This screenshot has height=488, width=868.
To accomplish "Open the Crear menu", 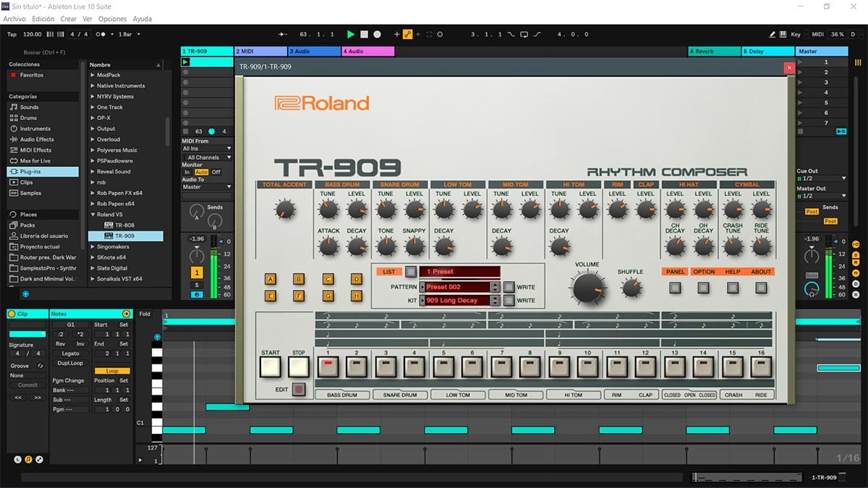I will pos(69,19).
